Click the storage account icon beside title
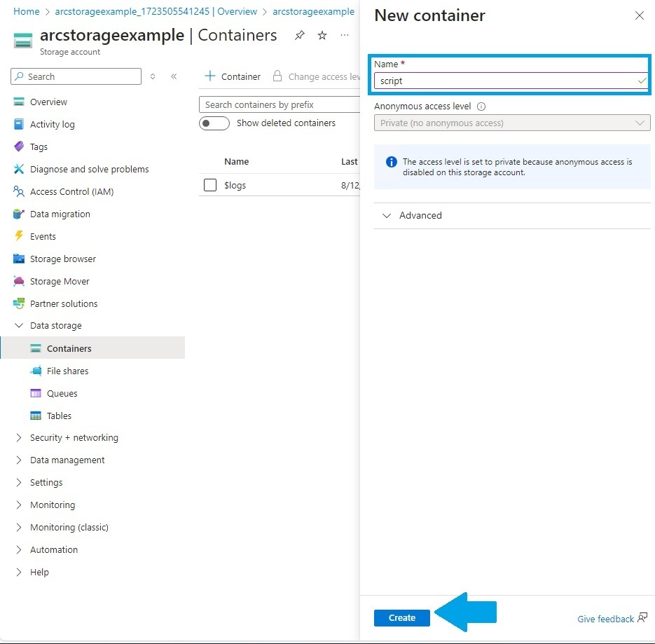Viewport: 655px width, 644px height. [23, 41]
